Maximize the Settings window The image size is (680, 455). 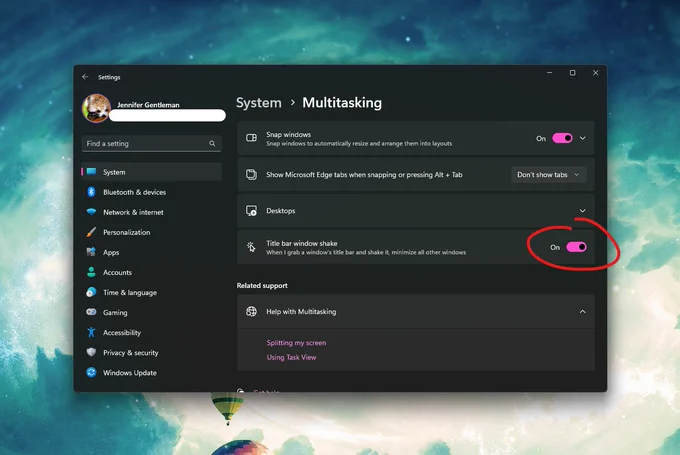coord(572,73)
